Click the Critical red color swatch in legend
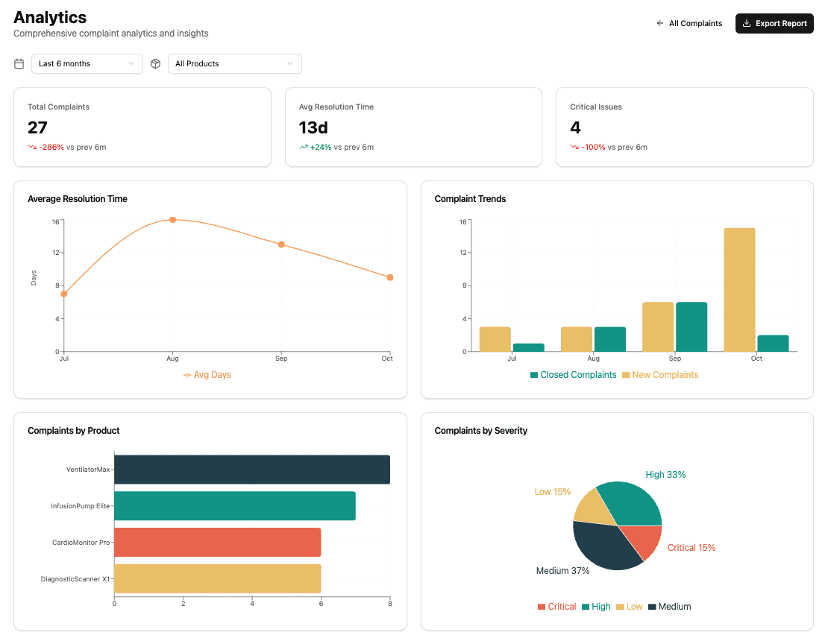 (542, 607)
